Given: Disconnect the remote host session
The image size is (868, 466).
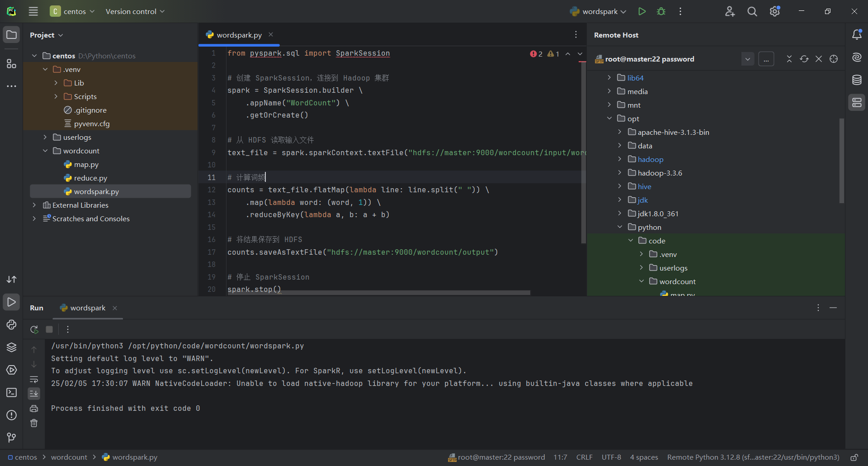Looking at the screenshot, I should [x=819, y=59].
